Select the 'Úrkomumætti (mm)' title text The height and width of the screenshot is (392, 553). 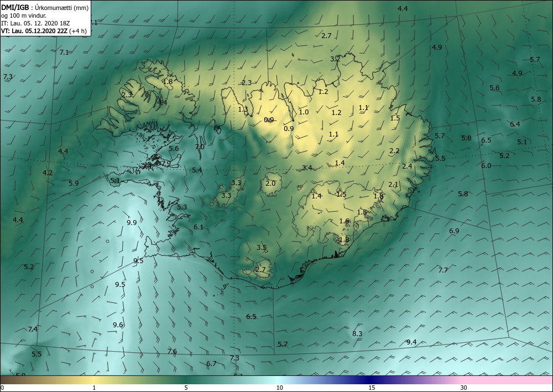click(x=62, y=8)
